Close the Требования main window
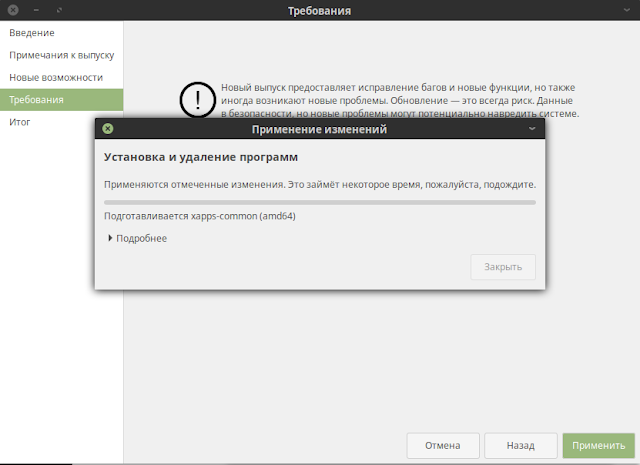 [x=13, y=10]
